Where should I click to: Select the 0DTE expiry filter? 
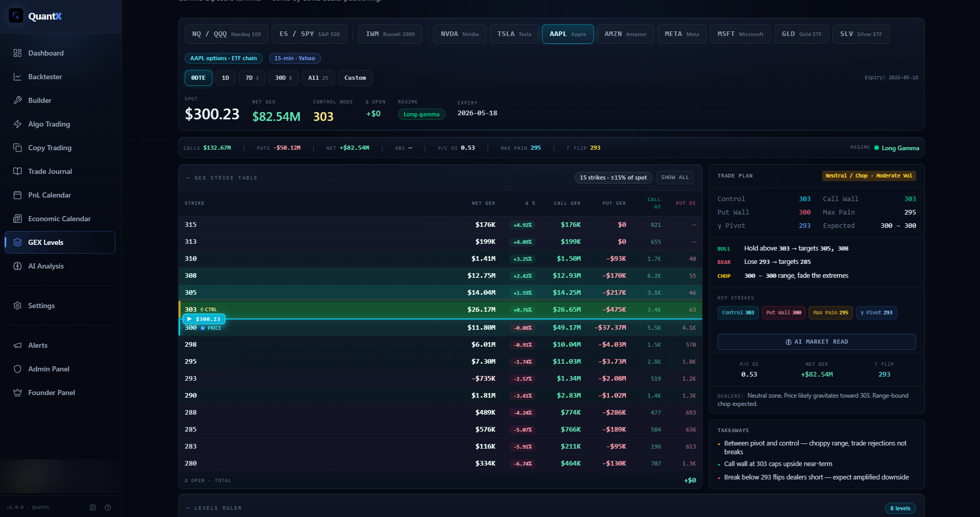pos(199,78)
